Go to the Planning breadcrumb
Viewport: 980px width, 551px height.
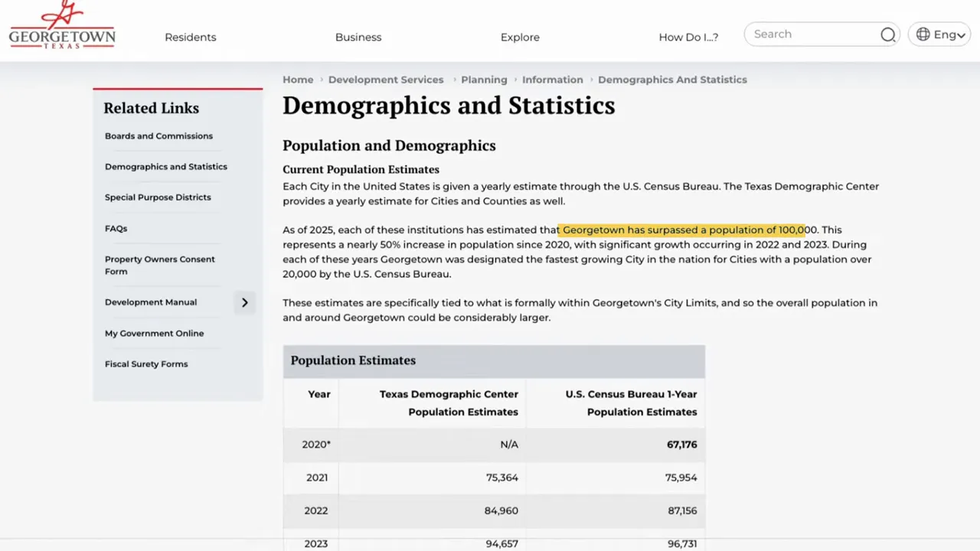[484, 80]
